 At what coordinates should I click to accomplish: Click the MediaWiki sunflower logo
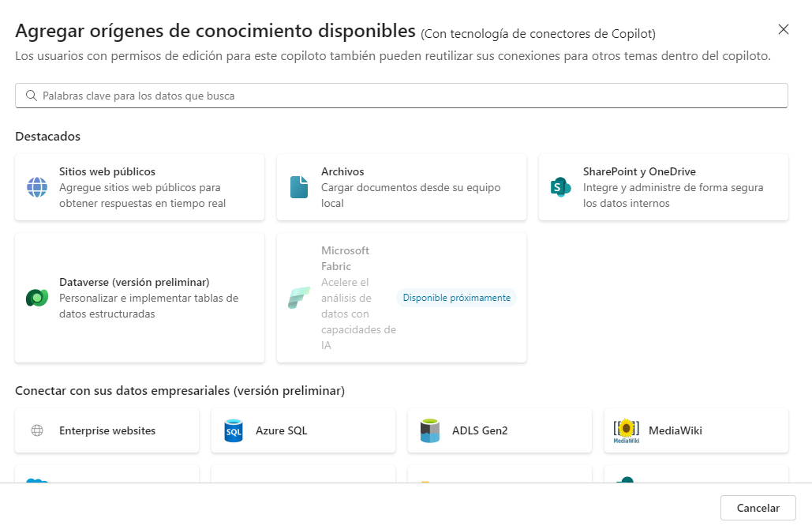pos(626,430)
